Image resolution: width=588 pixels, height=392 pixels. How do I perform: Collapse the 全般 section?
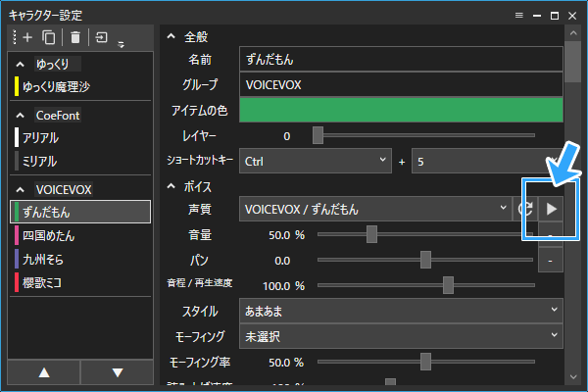pos(171,36)
